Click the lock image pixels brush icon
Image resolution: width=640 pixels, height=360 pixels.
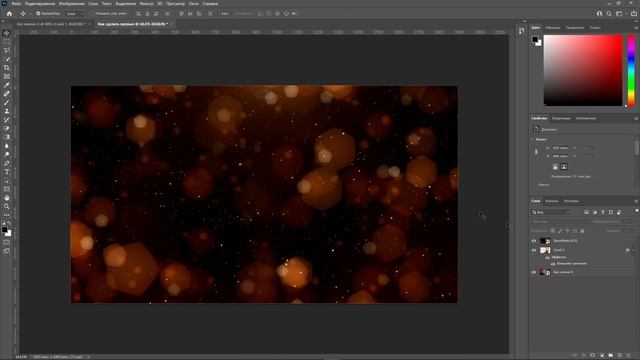tap(560, 231)
